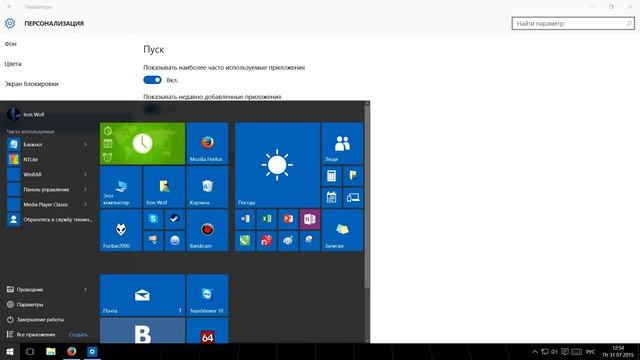Viewport: 640px width, 360px height.
Task: Switch to Settings app on the taskbar
Action: click(92, 351)
